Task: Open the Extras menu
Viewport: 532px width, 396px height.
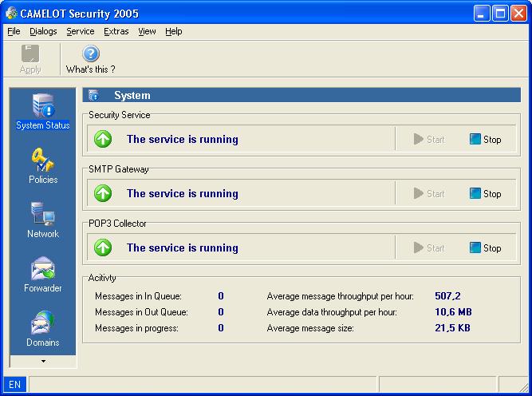Action: pyautogui.click(x=116, y=31)
